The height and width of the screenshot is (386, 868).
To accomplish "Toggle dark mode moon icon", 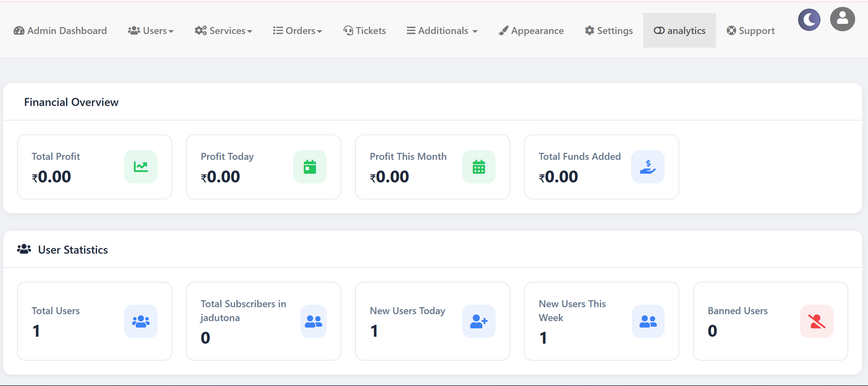I will click(809, 20).
